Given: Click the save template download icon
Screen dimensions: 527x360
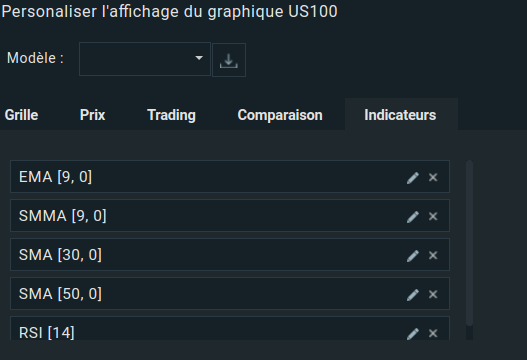Looking at the screenshot, I should coord(229,60).
